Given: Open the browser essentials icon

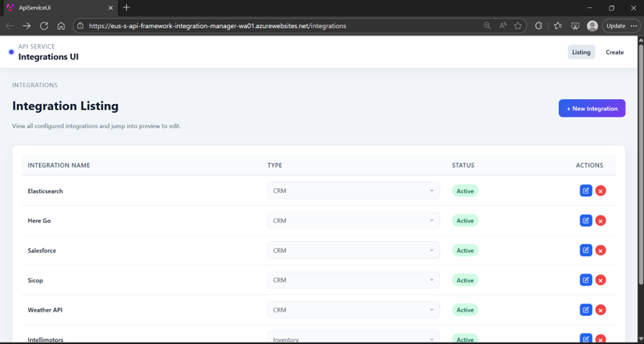Looking at the screenshot, I should point(575,25).
